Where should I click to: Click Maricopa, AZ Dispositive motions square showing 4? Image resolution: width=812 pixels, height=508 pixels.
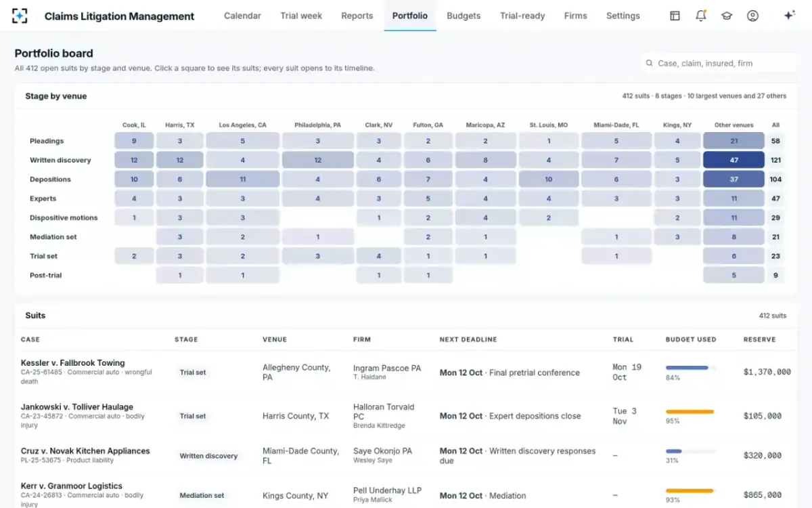(x=485, y=217)
